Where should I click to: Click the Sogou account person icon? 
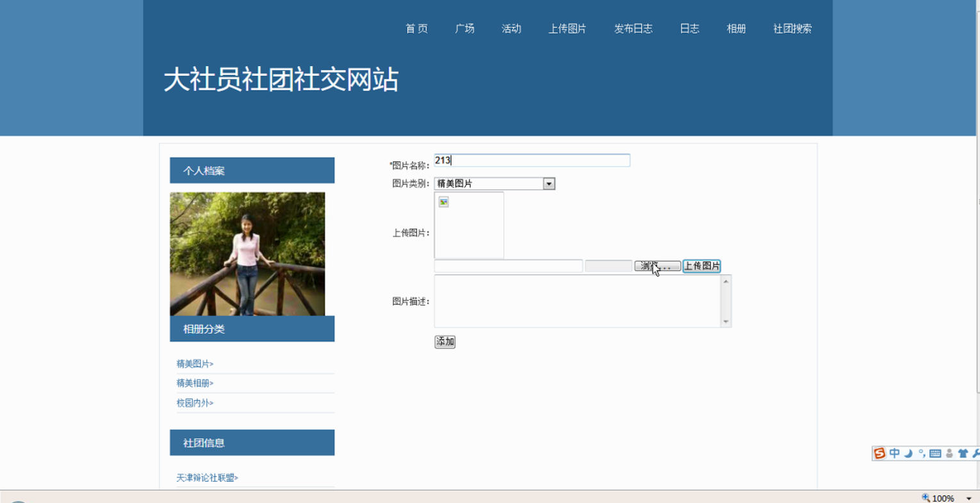pyautogui.click(x=949, y=453)
